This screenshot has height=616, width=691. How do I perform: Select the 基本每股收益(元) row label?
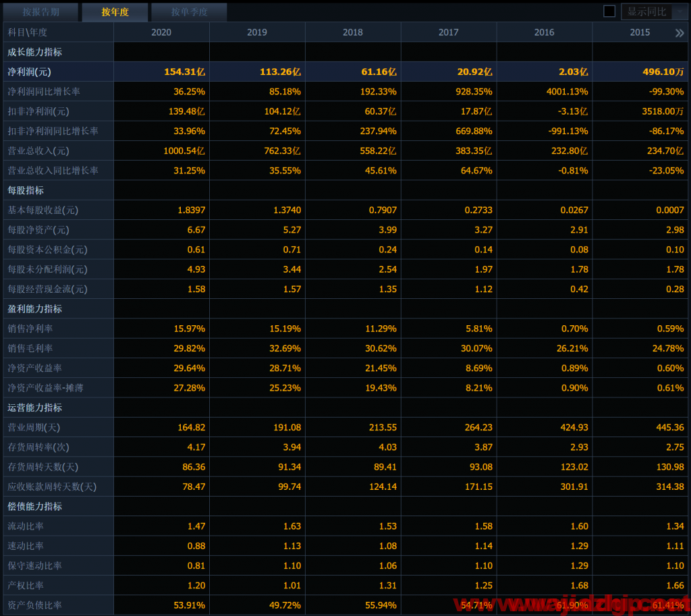pyautogui.click(x=58, y=211)
